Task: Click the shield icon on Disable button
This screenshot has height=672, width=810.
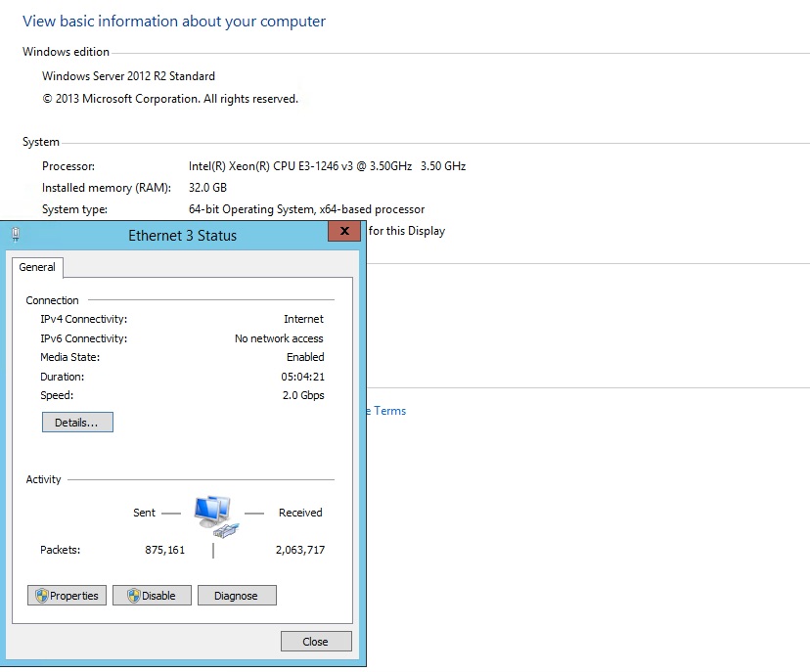Action: [x=134, y=596]
